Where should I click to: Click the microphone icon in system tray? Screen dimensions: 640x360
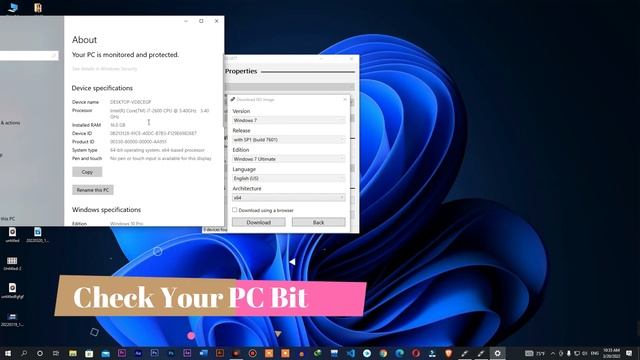[x=569, y=353]
